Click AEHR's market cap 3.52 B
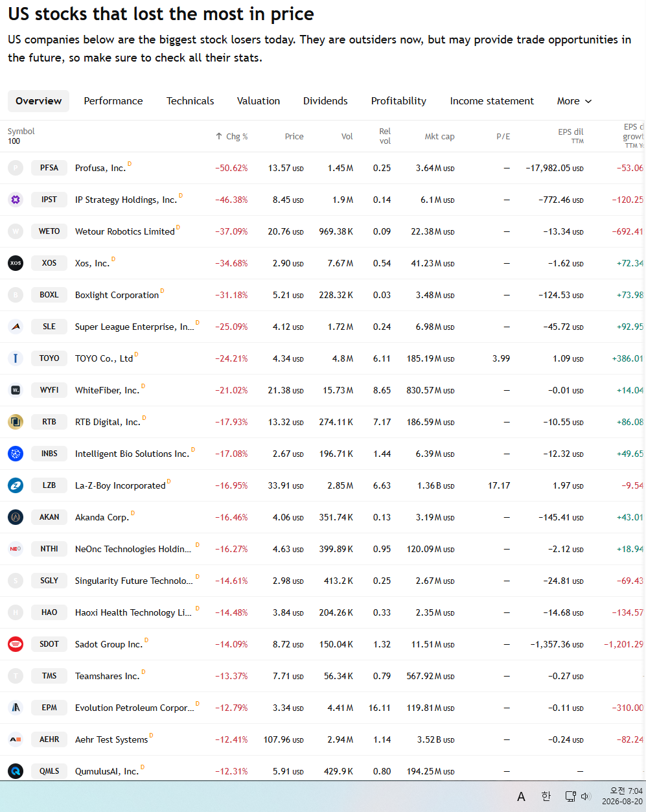646x812 pixels. click(435, 739)
